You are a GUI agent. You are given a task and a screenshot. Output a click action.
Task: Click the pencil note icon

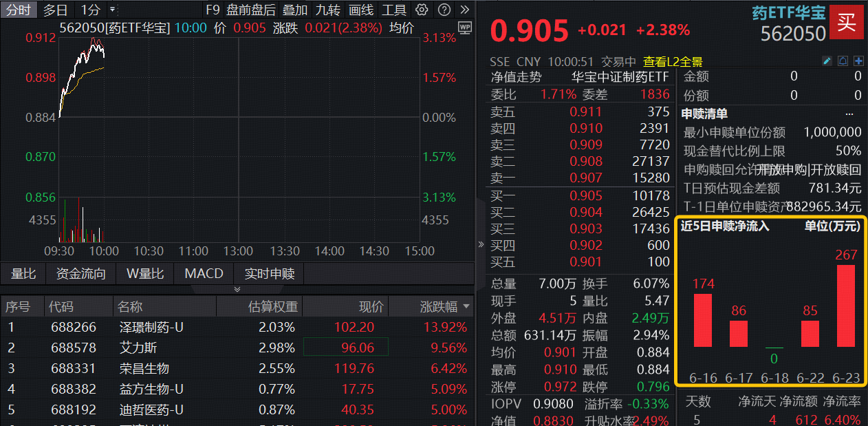(827, 61)
